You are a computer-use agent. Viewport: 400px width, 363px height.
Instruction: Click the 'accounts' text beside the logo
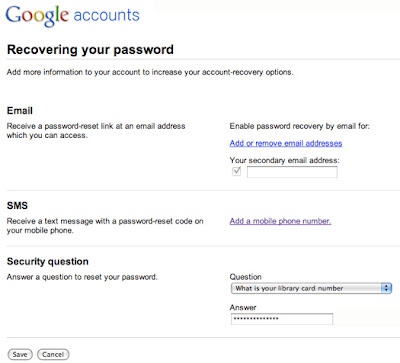point(106,15)
